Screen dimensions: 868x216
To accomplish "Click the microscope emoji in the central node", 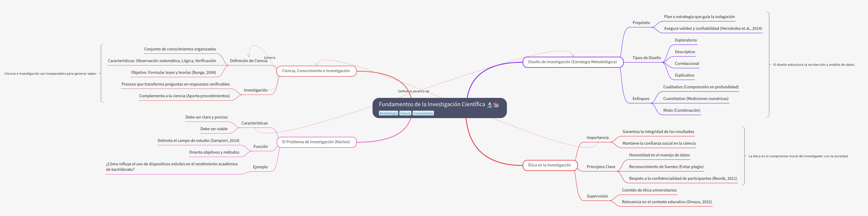I will [x=490, y=105].
